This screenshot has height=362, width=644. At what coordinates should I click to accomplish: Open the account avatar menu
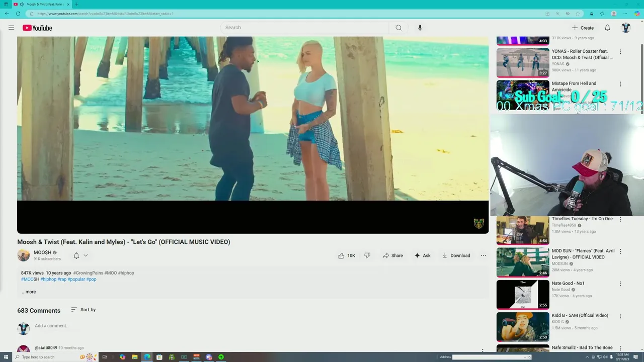[x=626, y=28]
